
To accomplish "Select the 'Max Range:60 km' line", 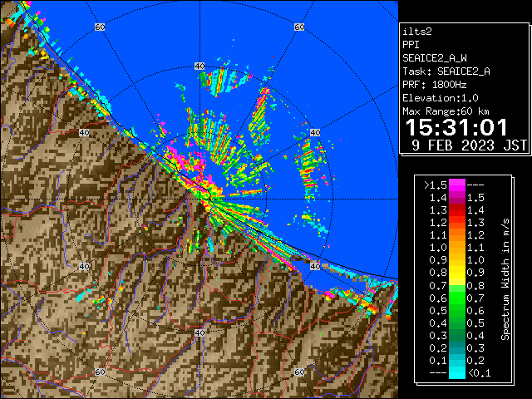I will click(x=446, y=111).
